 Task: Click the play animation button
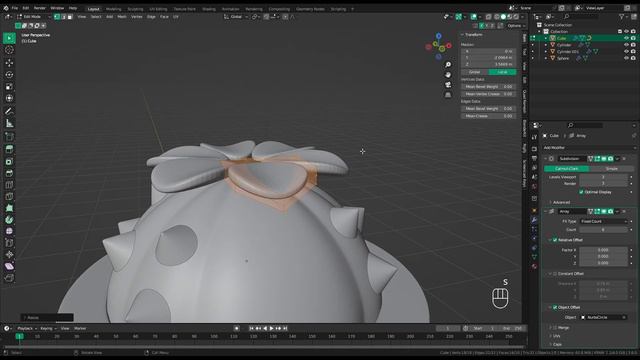coord(271,328)
